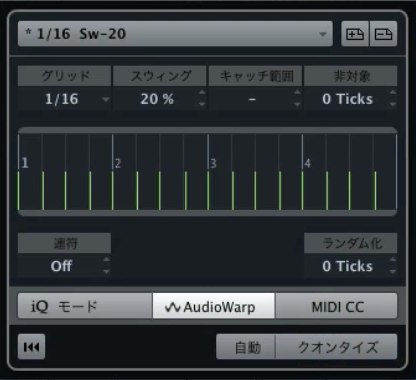Screen dimensions: 416x380
Task: Increase the スウィング value with up arrow
Action: (x=202, y=93)
